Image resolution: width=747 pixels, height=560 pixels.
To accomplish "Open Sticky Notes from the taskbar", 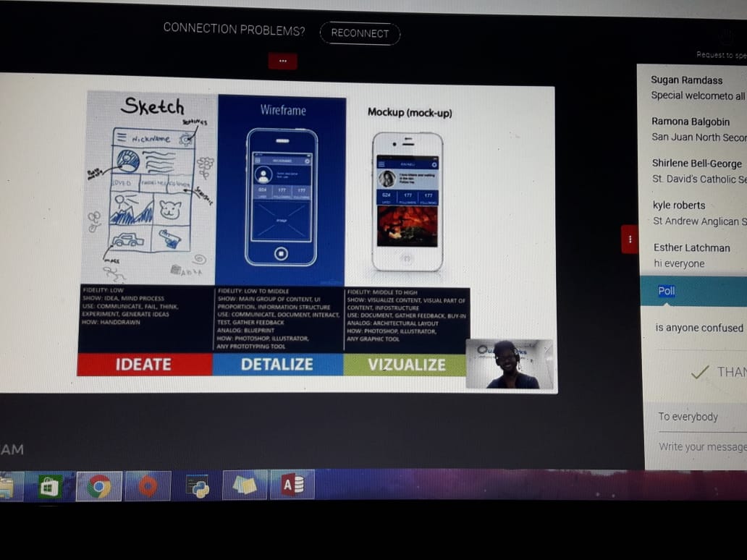I will 245,485.
